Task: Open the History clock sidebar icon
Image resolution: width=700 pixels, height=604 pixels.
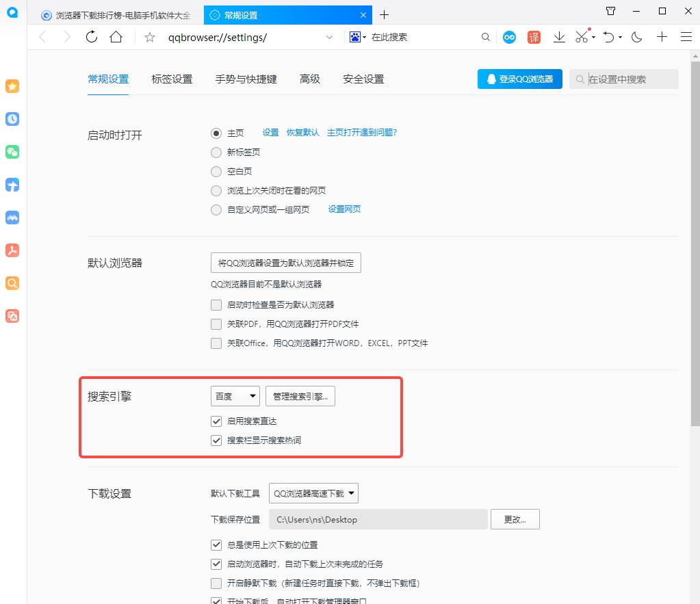Action: coord(12,119)
